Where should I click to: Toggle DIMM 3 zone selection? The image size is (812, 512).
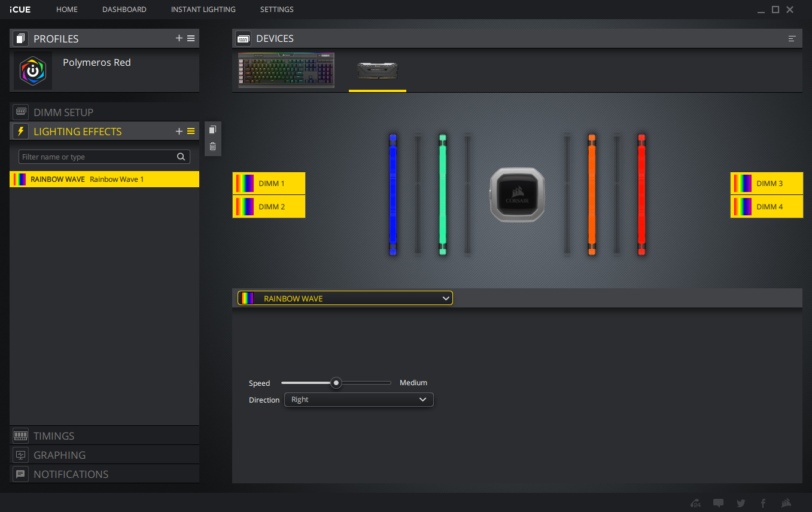click(x=767, y=184)
